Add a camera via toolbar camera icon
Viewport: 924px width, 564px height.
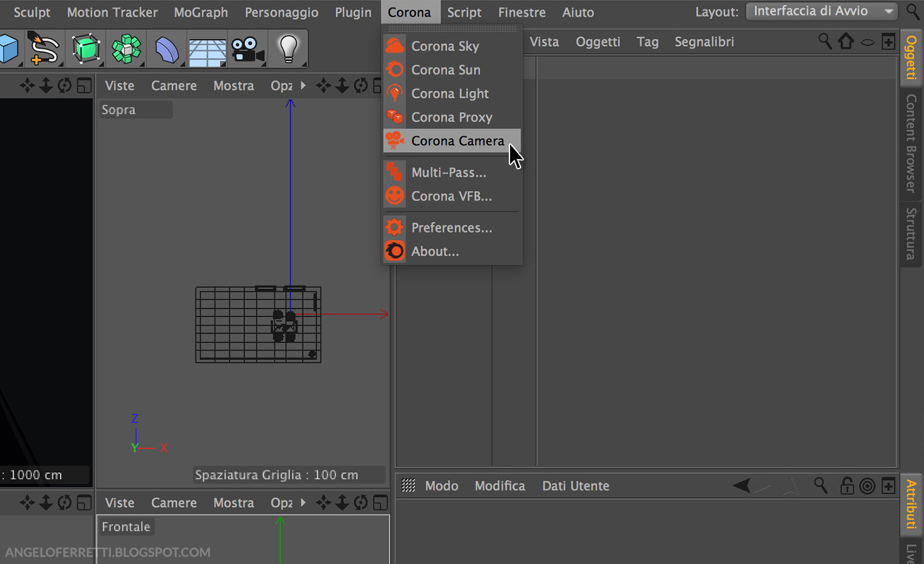coord(248,50)
